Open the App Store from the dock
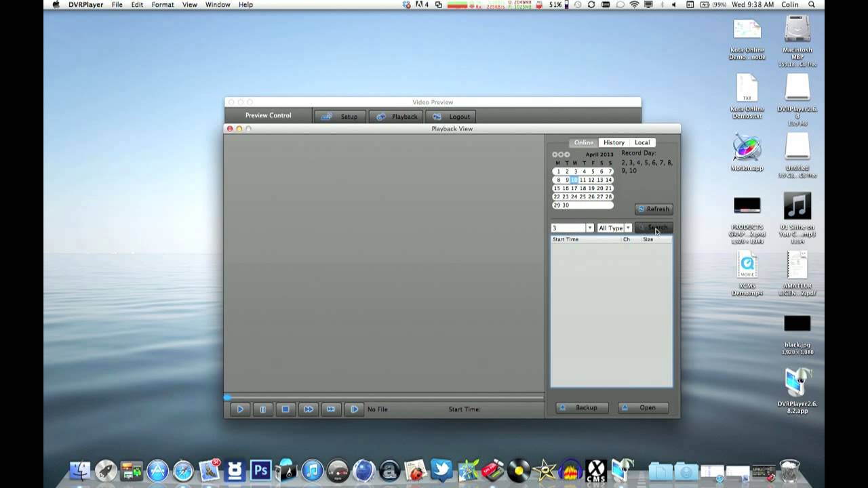The width and height of the screenshot is (868, 488). click(157, 470)
